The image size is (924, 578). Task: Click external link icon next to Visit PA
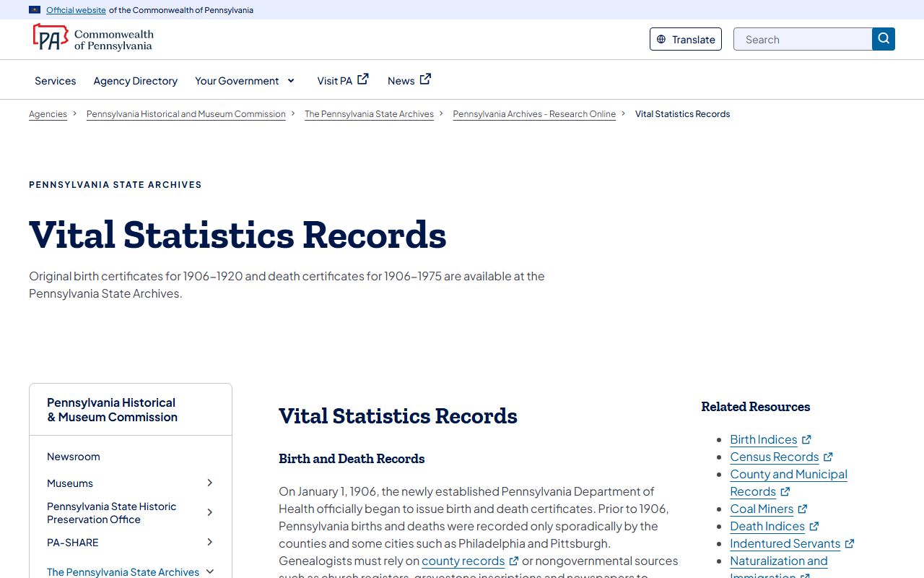point(363,79)
